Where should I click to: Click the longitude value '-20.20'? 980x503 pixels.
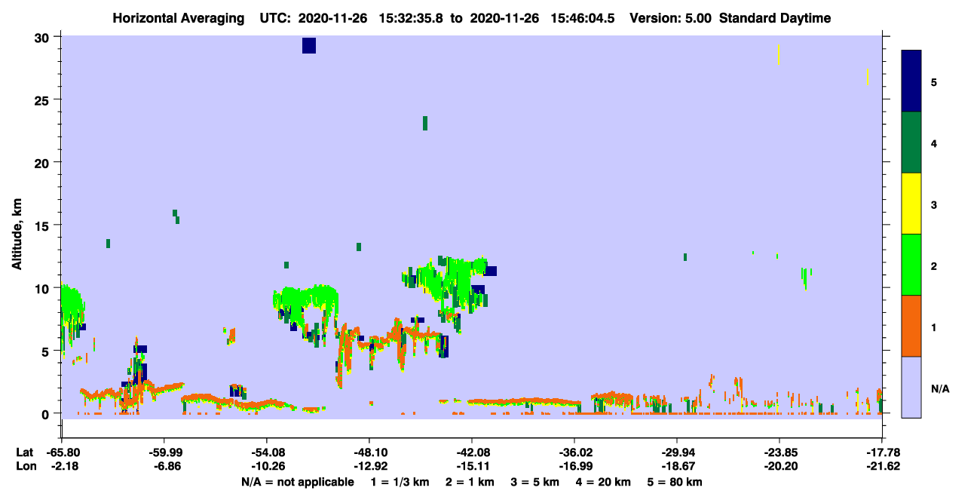pyautogui.click(x=779, y=466)
